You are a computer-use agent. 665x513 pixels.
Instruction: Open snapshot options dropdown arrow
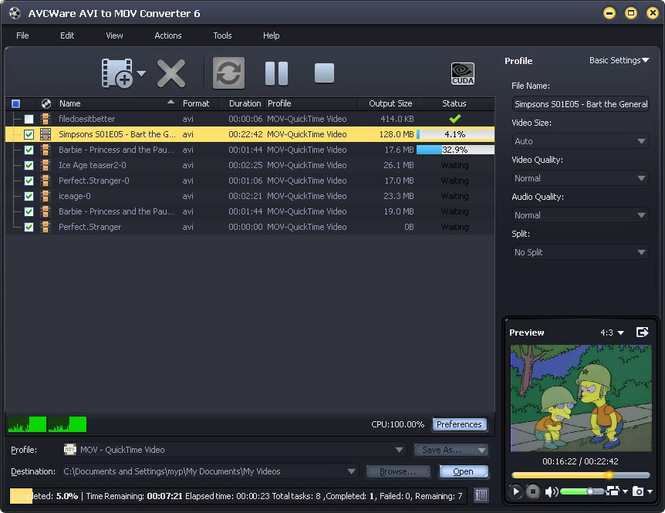(650, 491)
